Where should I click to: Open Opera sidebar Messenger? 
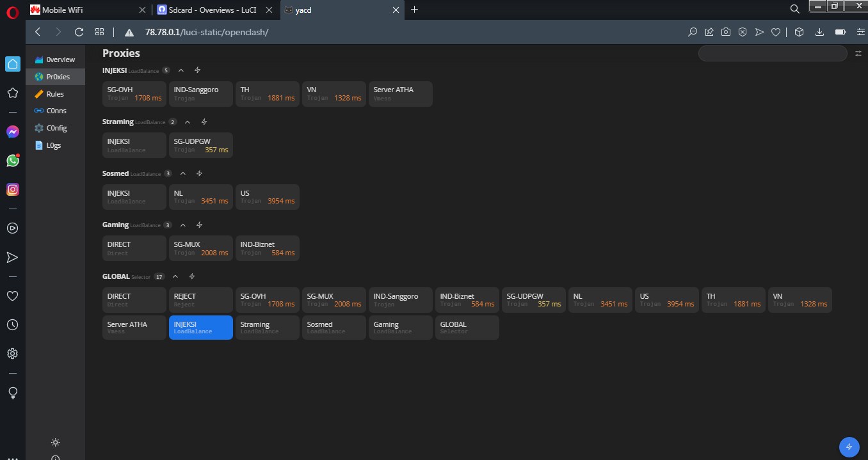[12, 132]
